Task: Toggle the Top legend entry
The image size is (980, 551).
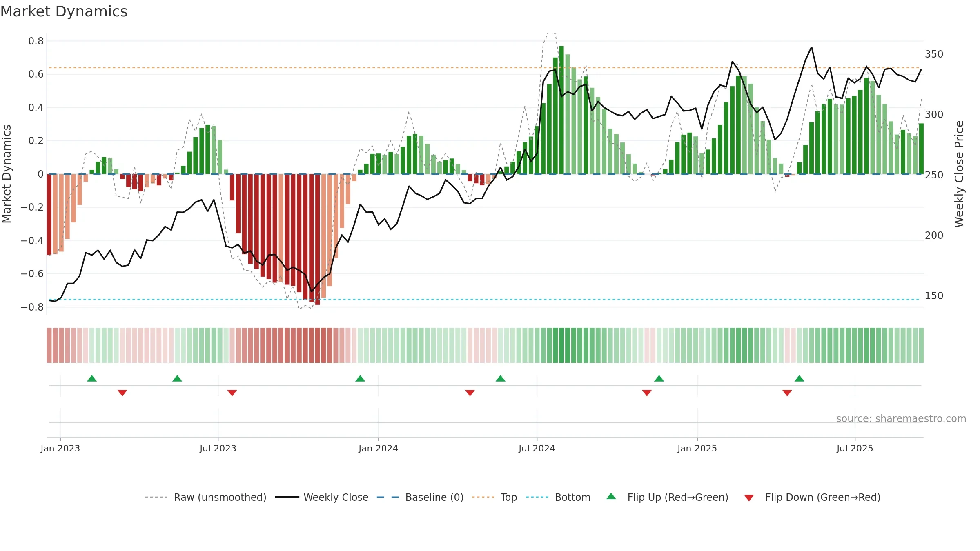Action: 494,497
